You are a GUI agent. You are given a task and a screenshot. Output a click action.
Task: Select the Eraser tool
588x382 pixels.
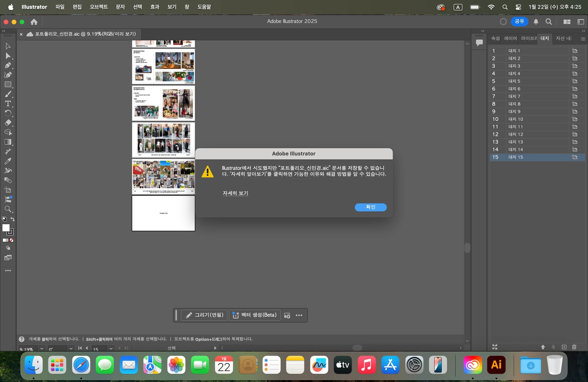point(8,123)
